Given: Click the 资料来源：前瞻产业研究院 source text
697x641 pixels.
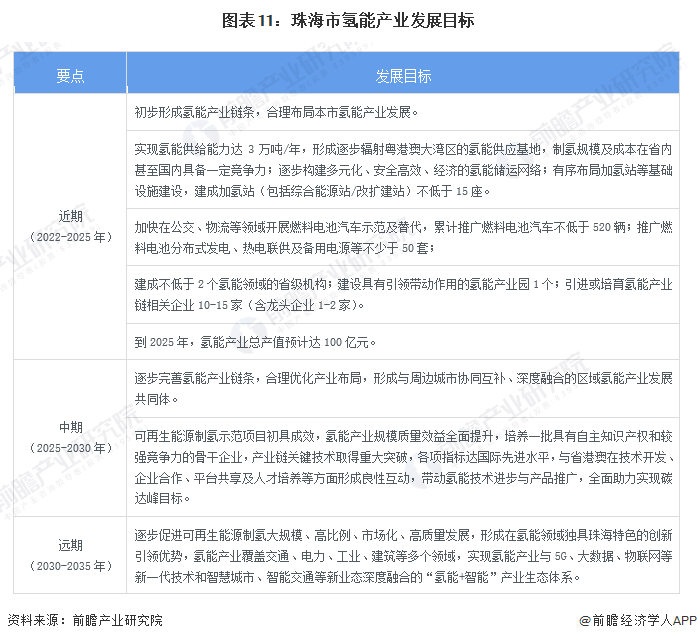Looking at the screenshot, I should [84, 621].
